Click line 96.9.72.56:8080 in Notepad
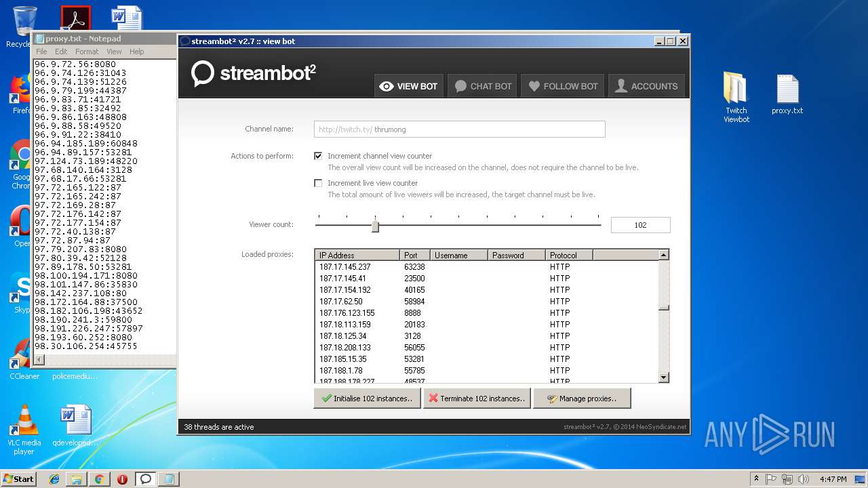 tap(75, 64)
